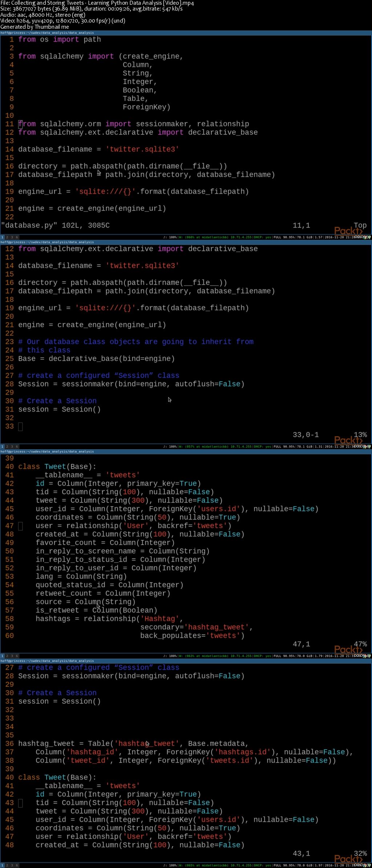Click the '47,1' cursor position indicator
Image resolution: width=372 pixels, height=868 pixels.
(x=302, y=644)
